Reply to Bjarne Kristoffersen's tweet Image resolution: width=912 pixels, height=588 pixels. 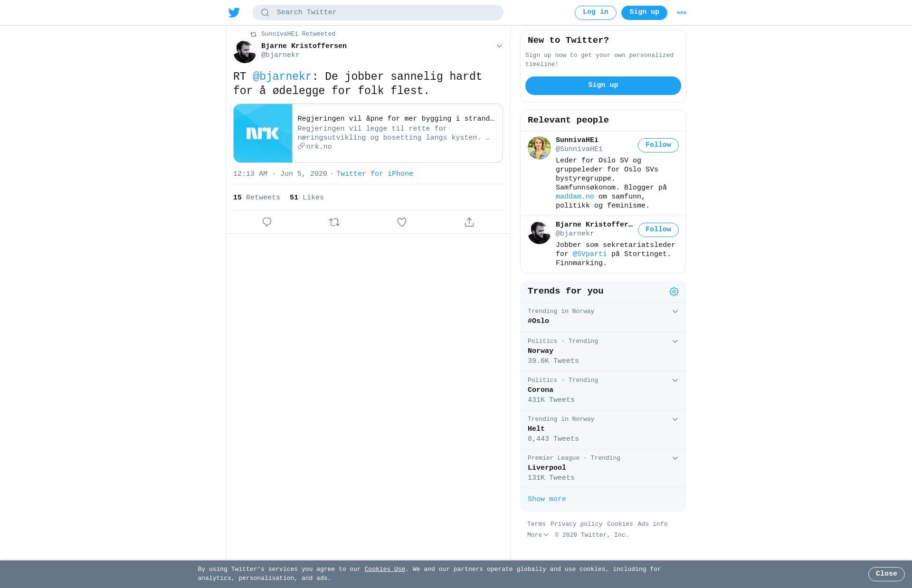tap(267, 222)
